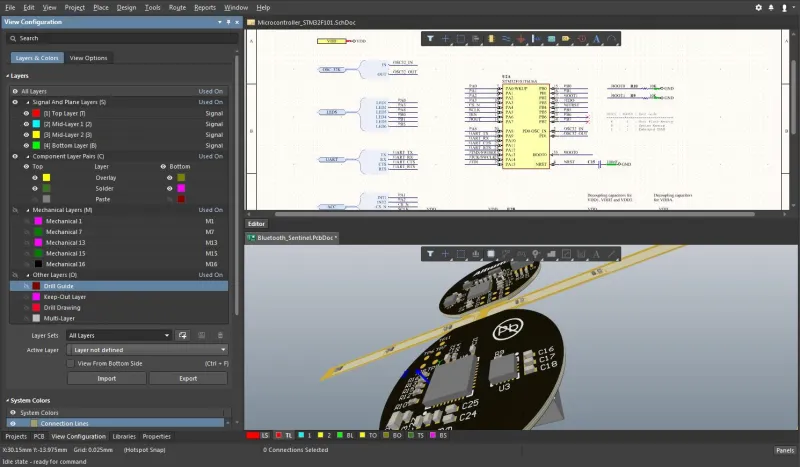Open settings via the gear icon
Viewport: 800px width, 467px height.
(757, 7)
